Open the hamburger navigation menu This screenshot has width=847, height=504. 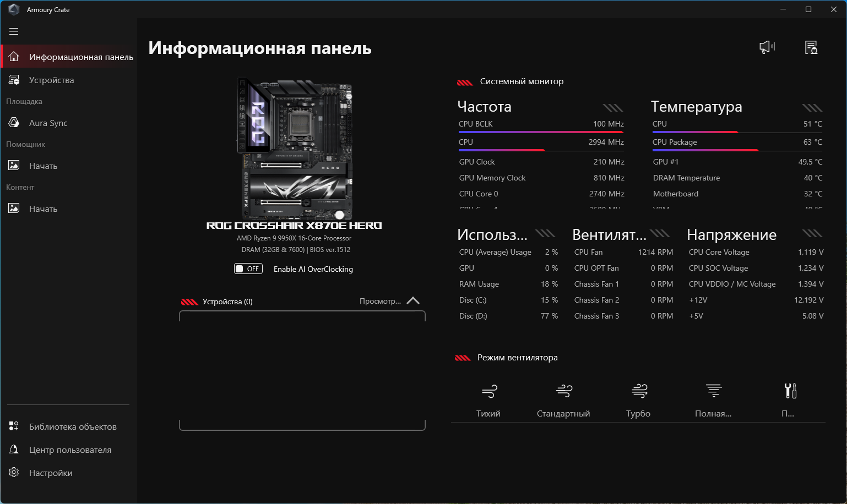tap(14, 31)
